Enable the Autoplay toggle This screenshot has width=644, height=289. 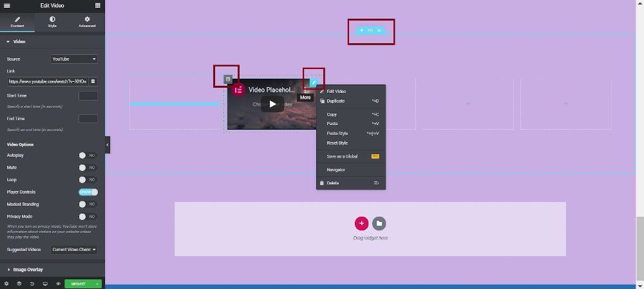(x=88, y=155)
